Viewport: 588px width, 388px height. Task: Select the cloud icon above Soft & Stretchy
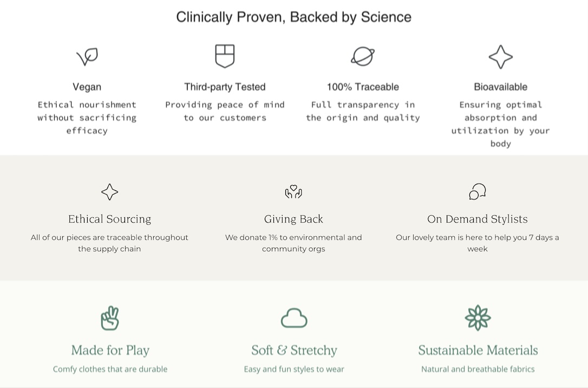pyautogui.click(x=294, y=318)
